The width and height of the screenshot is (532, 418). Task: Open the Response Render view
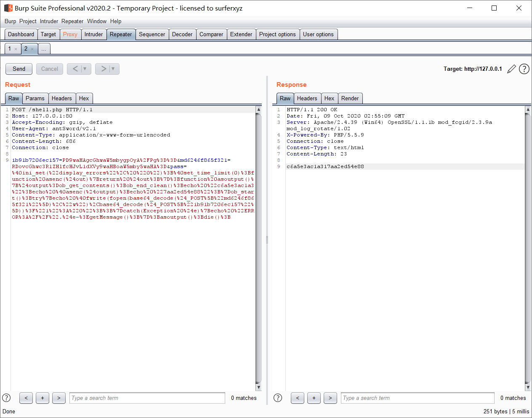coord(350,99)
